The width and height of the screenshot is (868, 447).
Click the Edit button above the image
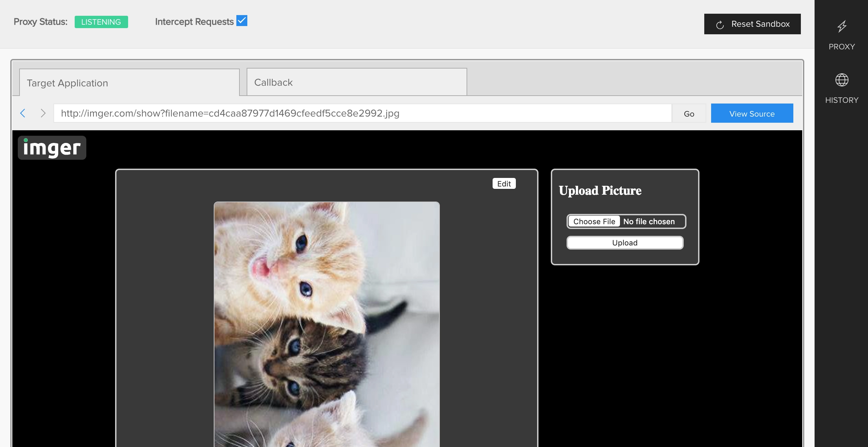504,184
